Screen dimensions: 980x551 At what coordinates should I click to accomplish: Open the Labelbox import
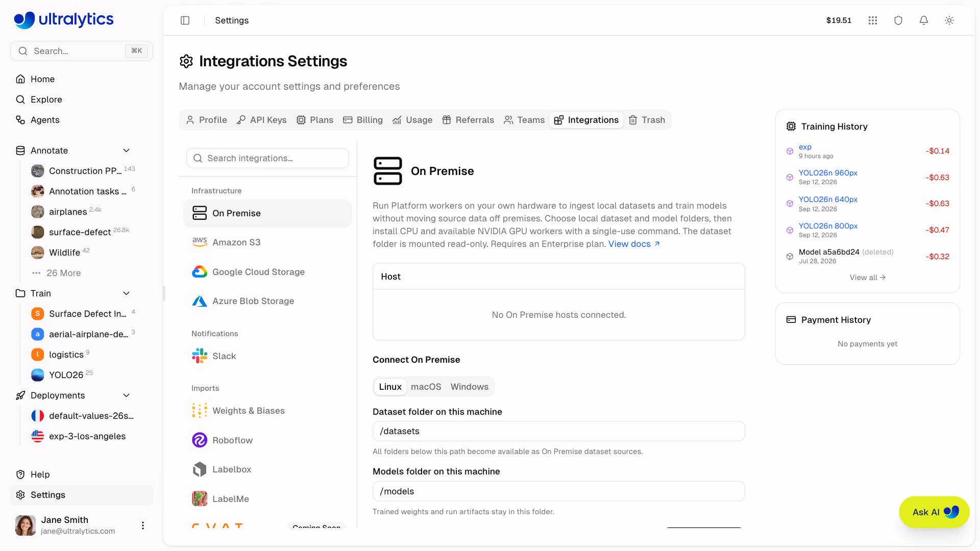(x=267, y=469)
